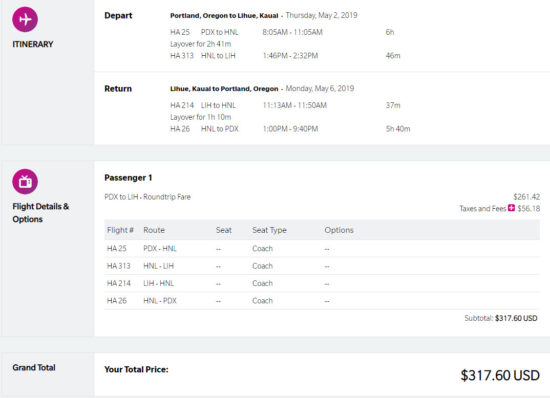
Task: Select HA 214 flight number in table
Action: click(x=119, y=283)
